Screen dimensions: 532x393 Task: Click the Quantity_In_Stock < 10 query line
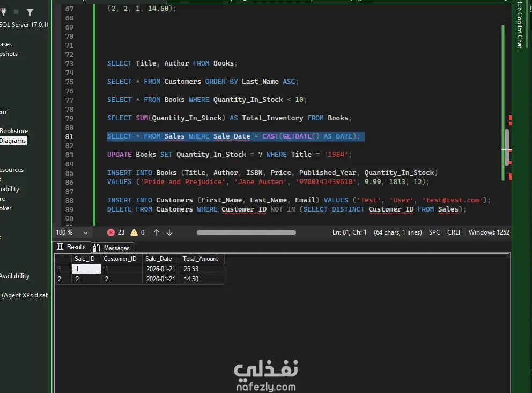click(x=207, y=100)
